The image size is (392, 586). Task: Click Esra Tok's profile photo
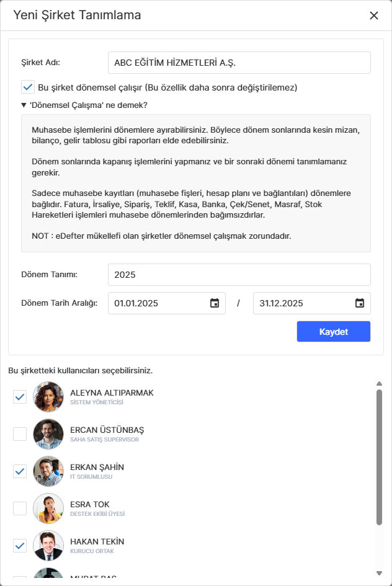tap(48, 508)
